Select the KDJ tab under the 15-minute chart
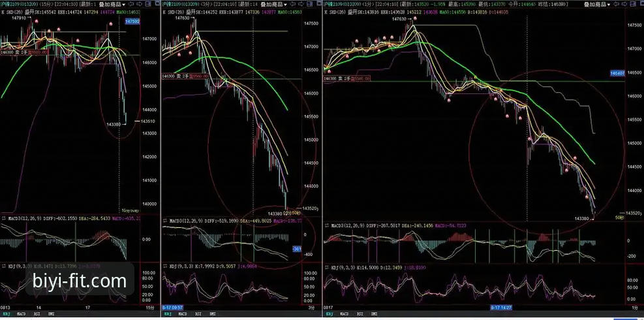This screenshot has width=644, height=320. 7,314
